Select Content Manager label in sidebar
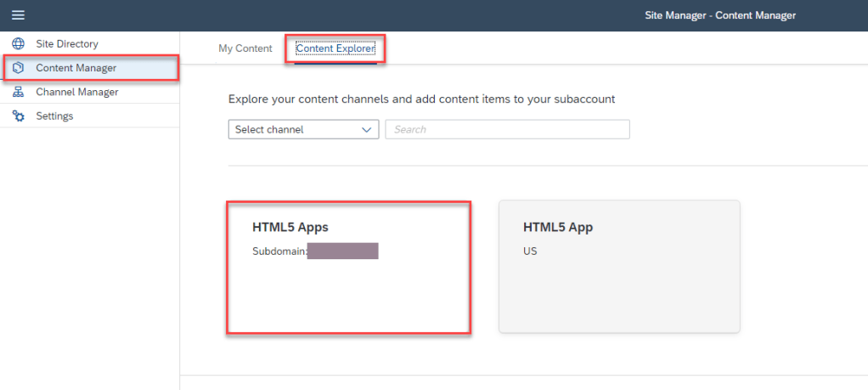This screenshot has height=390, width=868. 76,68
